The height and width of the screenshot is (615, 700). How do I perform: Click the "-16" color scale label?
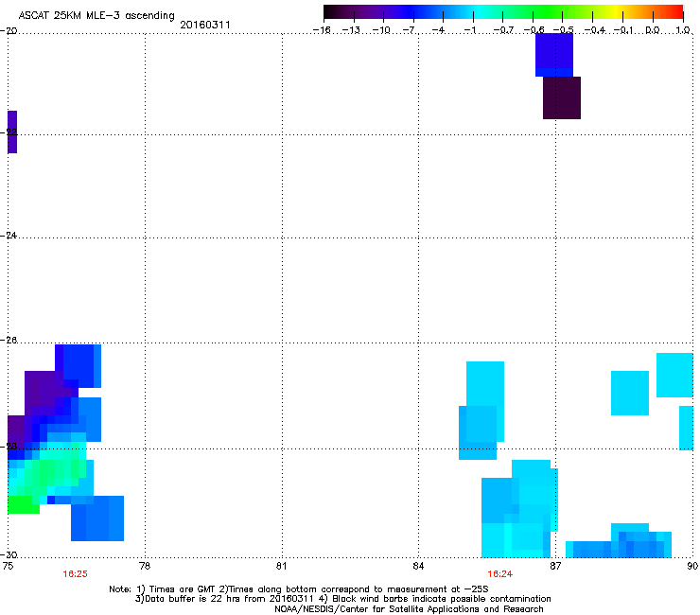coord(322,30)
